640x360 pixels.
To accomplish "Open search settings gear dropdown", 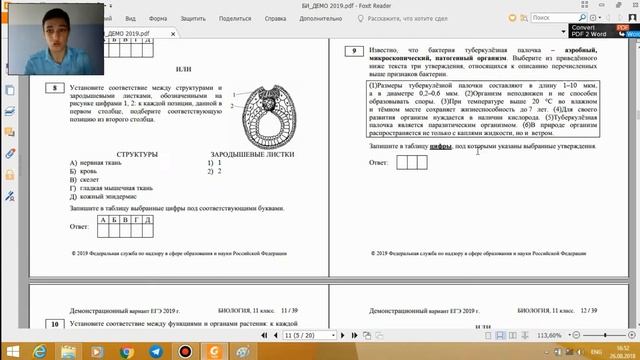I will [x=595, y=18].
